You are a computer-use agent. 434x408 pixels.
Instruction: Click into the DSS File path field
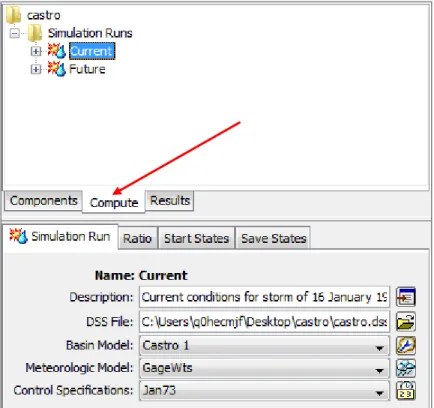(264, 321)
